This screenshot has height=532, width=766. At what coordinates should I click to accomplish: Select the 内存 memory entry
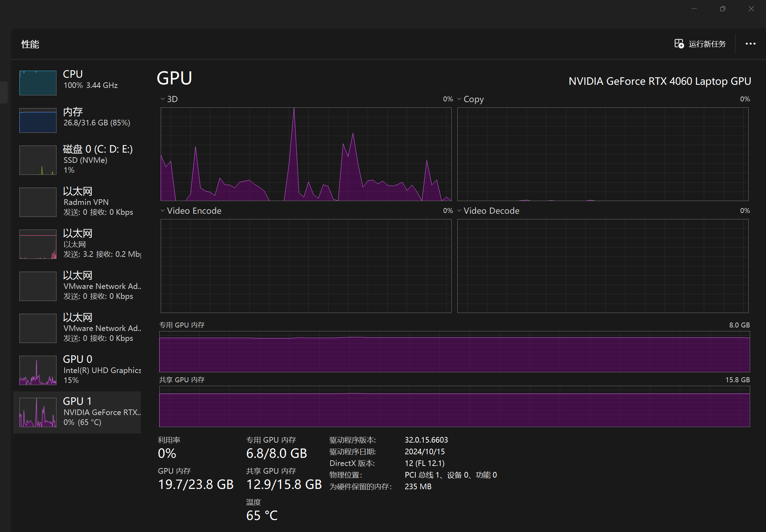77,120
